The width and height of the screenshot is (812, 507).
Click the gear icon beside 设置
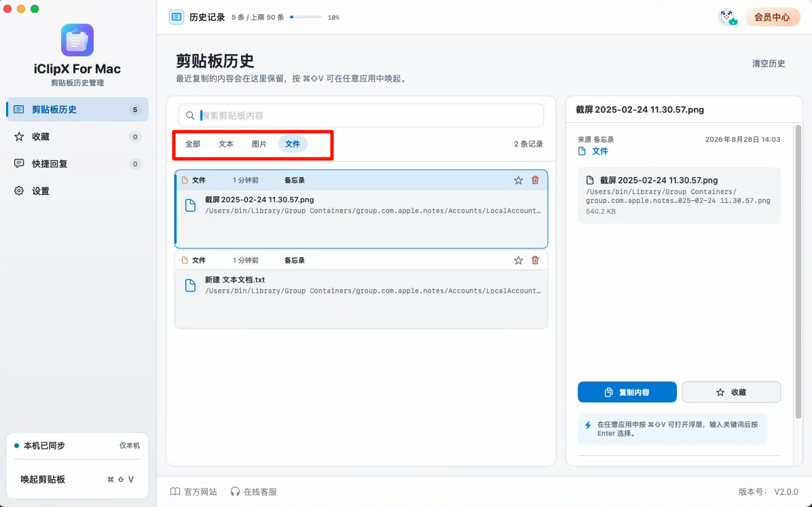[19, 191]
